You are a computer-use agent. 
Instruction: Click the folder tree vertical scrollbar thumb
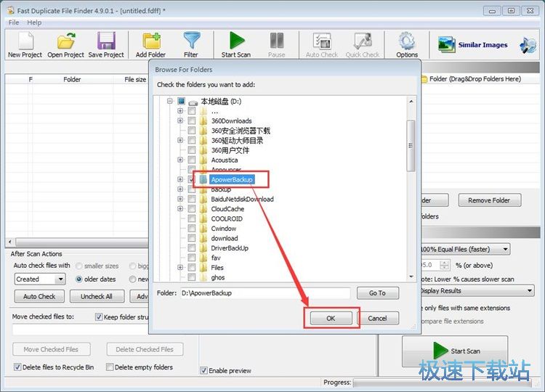point(411,145)
